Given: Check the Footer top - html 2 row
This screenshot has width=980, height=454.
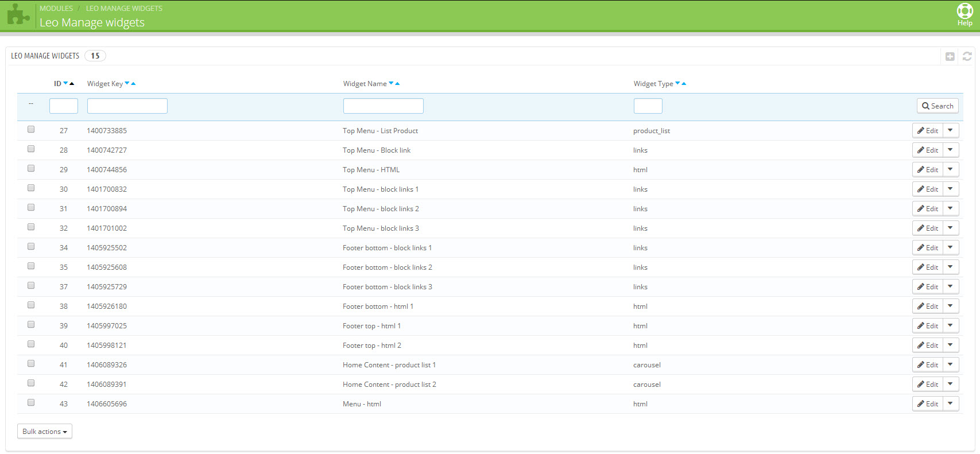Looking at the screenshot, I should click(x=31, y=344).
